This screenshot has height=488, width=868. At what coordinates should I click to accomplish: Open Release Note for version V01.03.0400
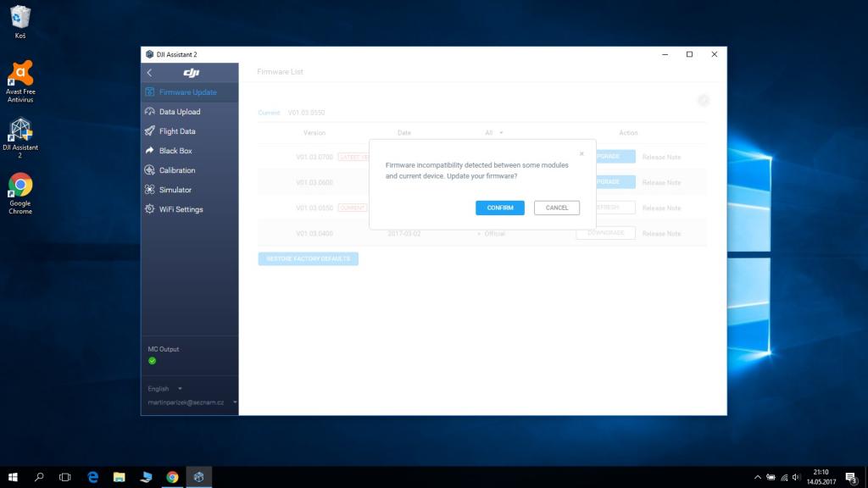[661, 234]
